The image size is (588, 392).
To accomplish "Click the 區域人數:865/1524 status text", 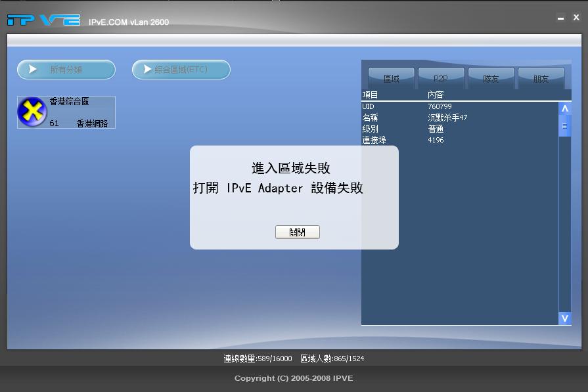I will click(x=332, y=359).
